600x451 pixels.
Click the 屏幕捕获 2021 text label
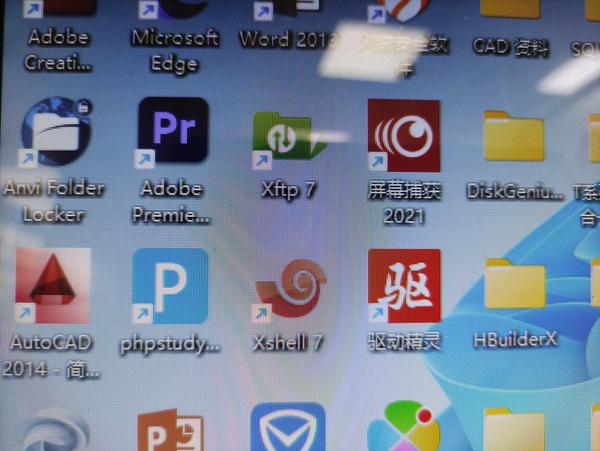404,204
